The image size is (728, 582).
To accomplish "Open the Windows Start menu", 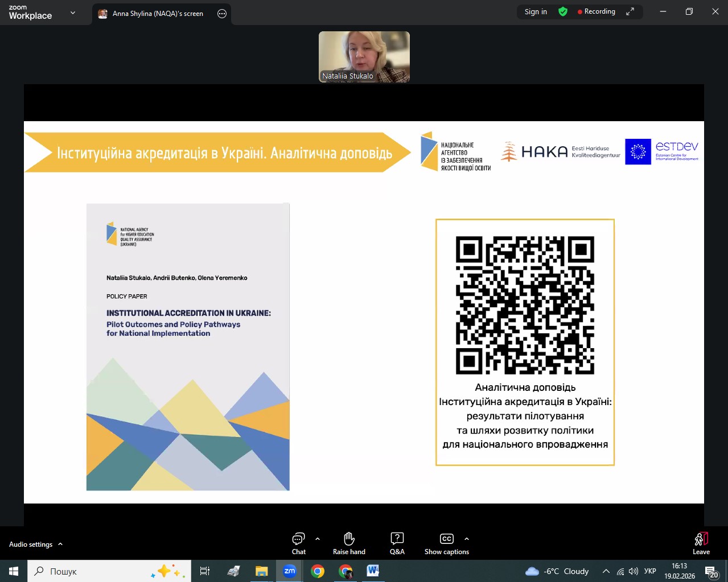I will (14, 571).
